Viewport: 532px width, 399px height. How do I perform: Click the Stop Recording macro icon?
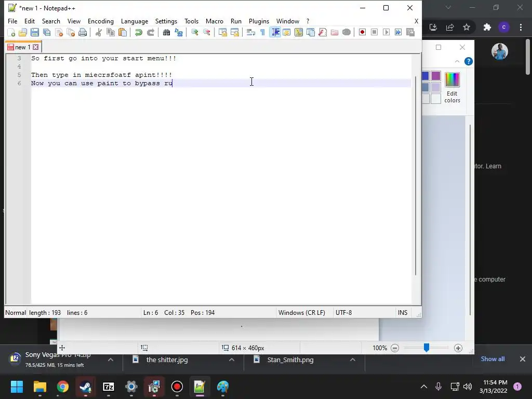pos(374,32)
